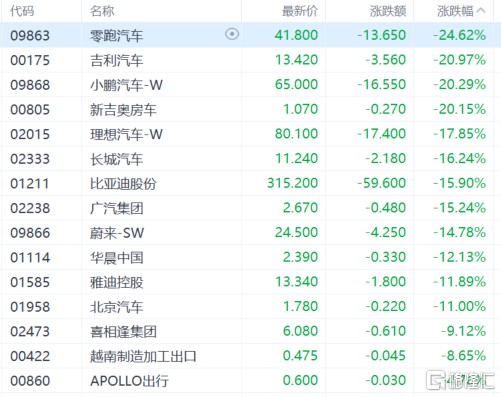Click the change value -0.030
501x397 pixels.
click(x=386, y=380)
